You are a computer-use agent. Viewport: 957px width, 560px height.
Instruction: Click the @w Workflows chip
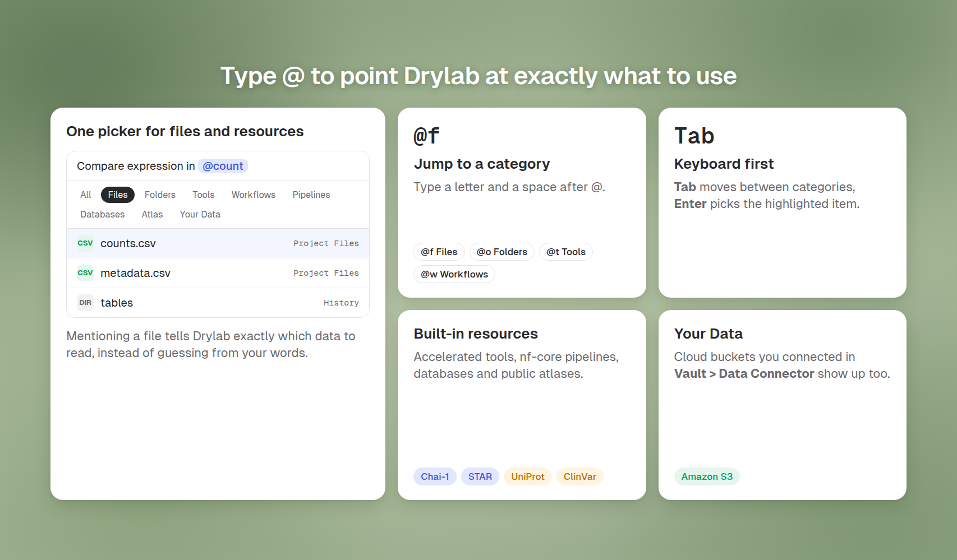(454, 274)
